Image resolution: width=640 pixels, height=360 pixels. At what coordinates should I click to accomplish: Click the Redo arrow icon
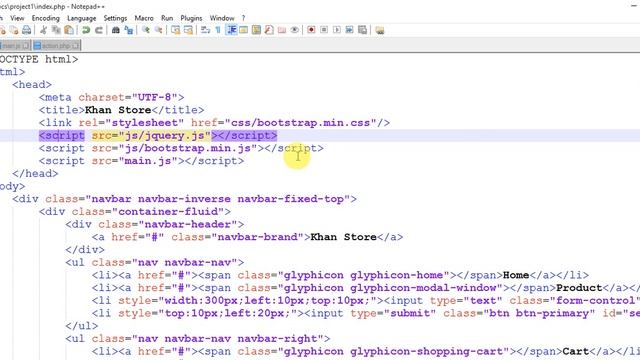pyautogui.click(x=99, y=30)
